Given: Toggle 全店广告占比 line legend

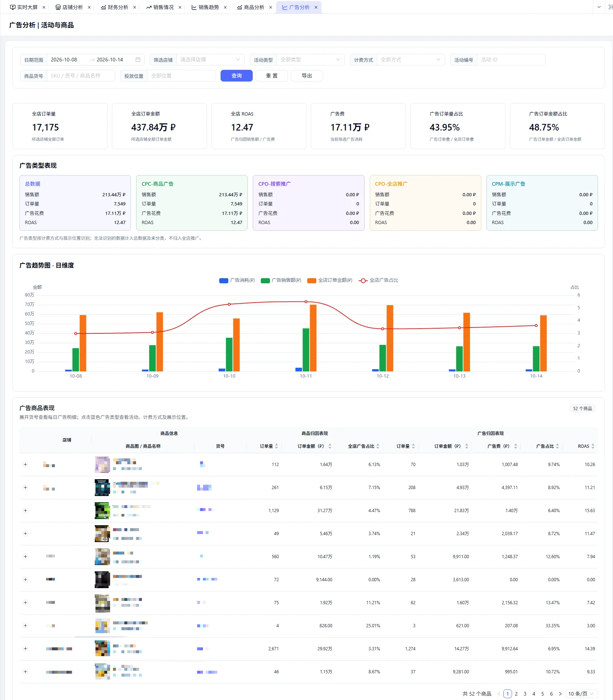Looking at the screenshot, I should tap(363, 280).
